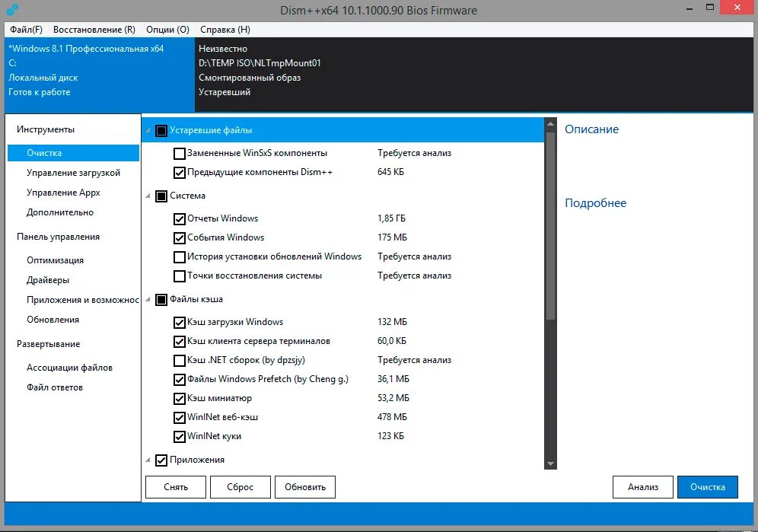Click the 132 МБ size value
The image size is (758, 532).
392,322
